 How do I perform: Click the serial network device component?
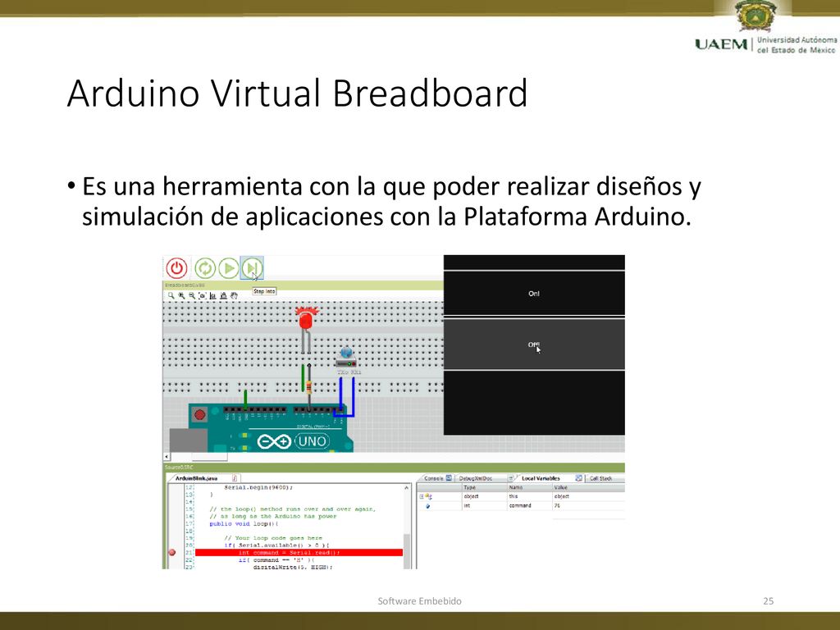tap(346, 358)
